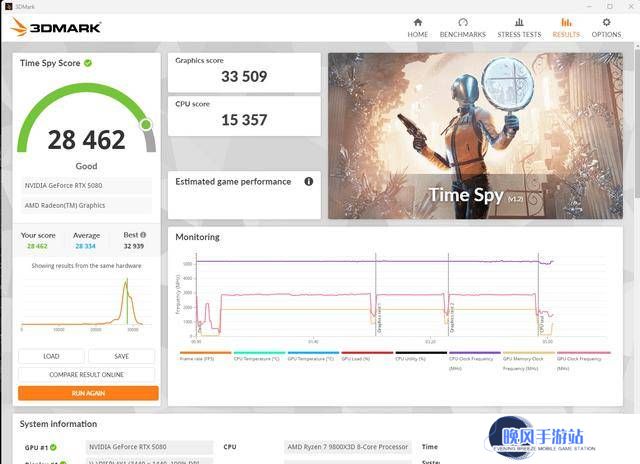Toggle the CPU Utility (%) legend item

click(420, 356)
